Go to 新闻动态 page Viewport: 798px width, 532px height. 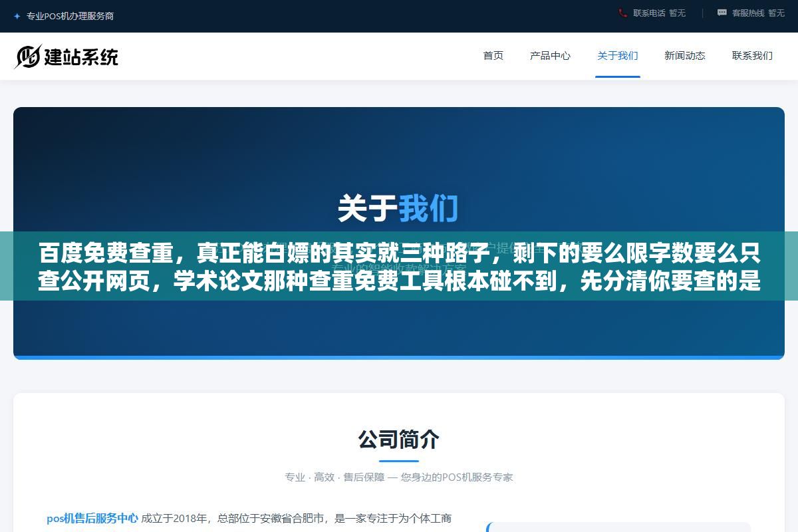coord(685,56)
